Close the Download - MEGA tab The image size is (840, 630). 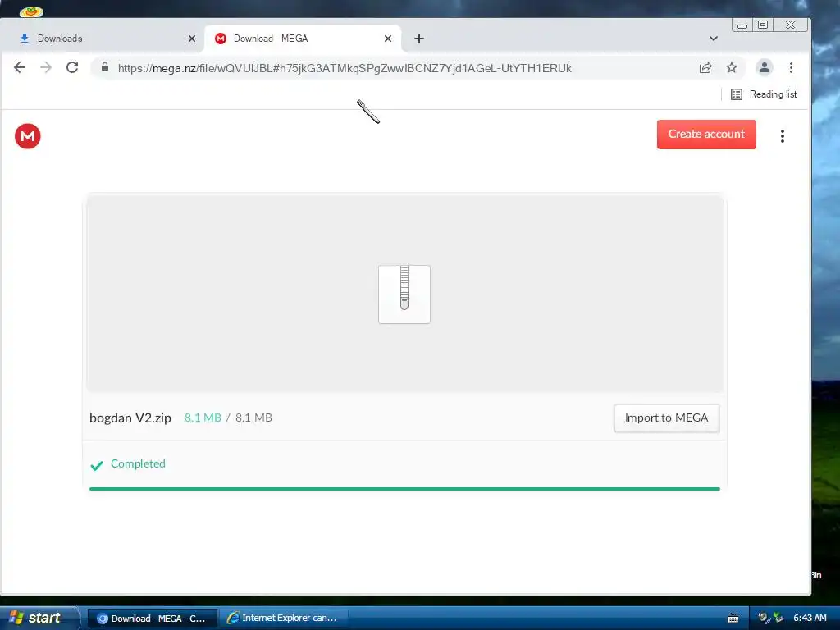[388, 39]
